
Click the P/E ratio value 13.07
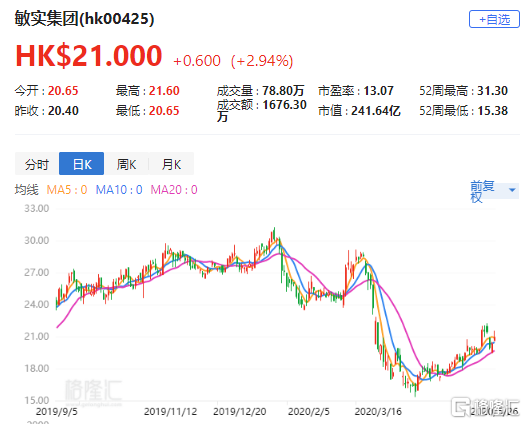[x=378, y=91]
